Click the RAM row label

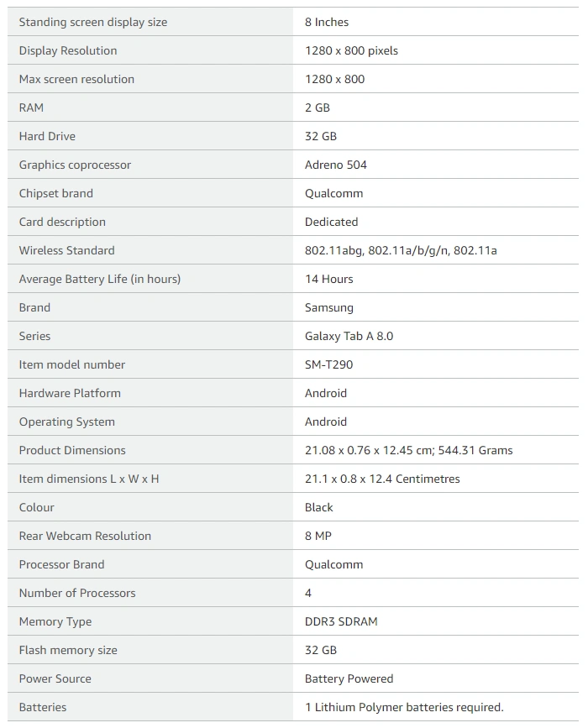tap(31, 107)
